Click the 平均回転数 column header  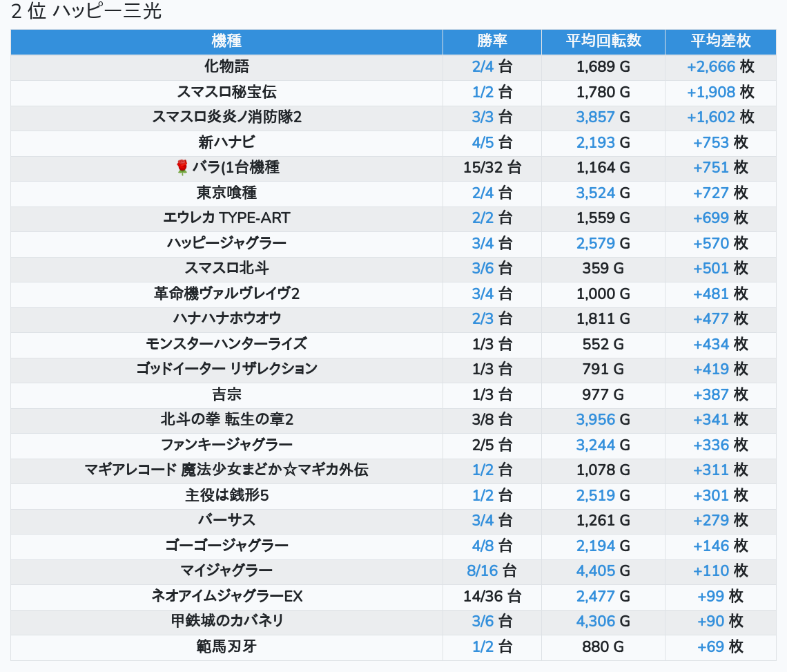coord(603,41)
